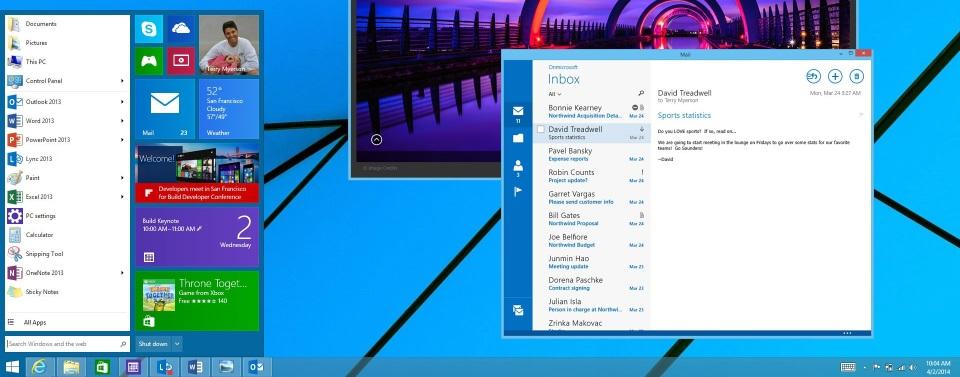Open the OneDrive cloud tile
The width and height of the screenshot is (960, 377).
click(x=181, y=29)
